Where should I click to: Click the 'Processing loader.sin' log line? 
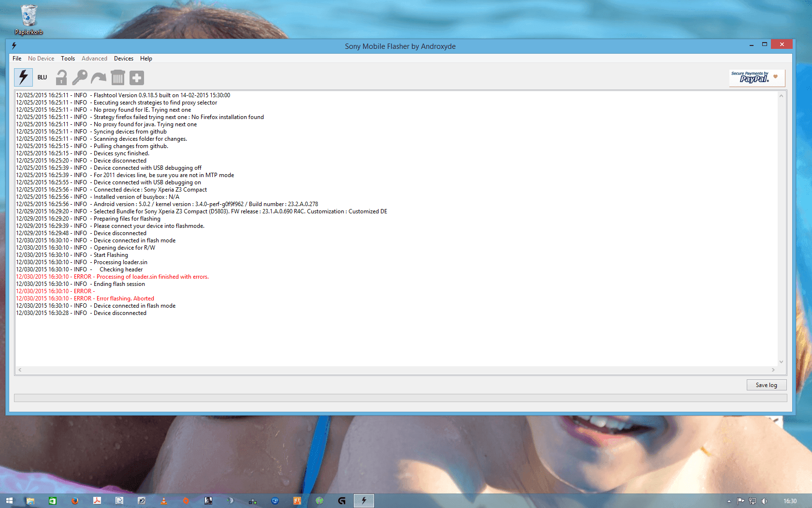[x=82, y=262]
